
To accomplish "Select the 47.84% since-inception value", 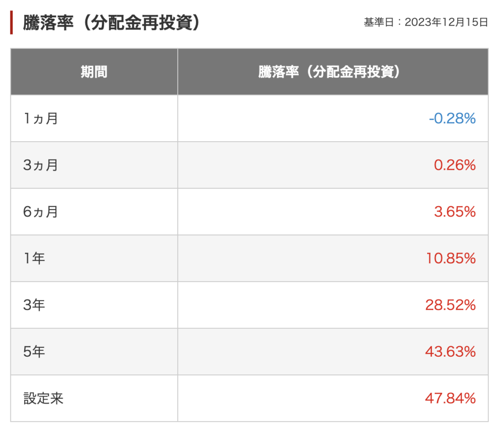I will point(450,399).
